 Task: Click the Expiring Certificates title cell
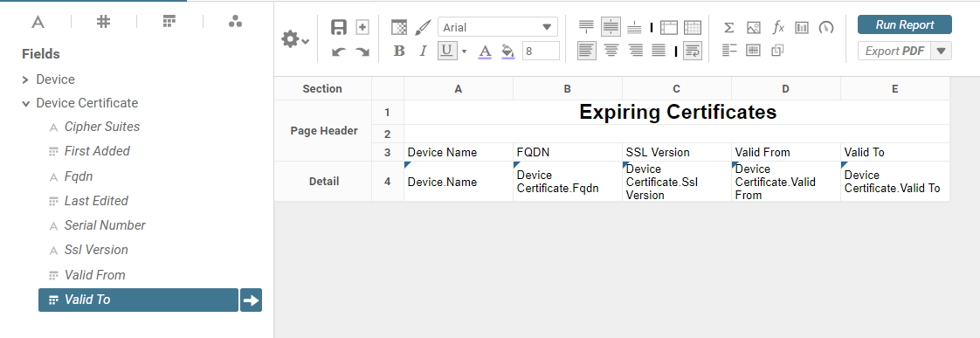(x=677, y=113)
